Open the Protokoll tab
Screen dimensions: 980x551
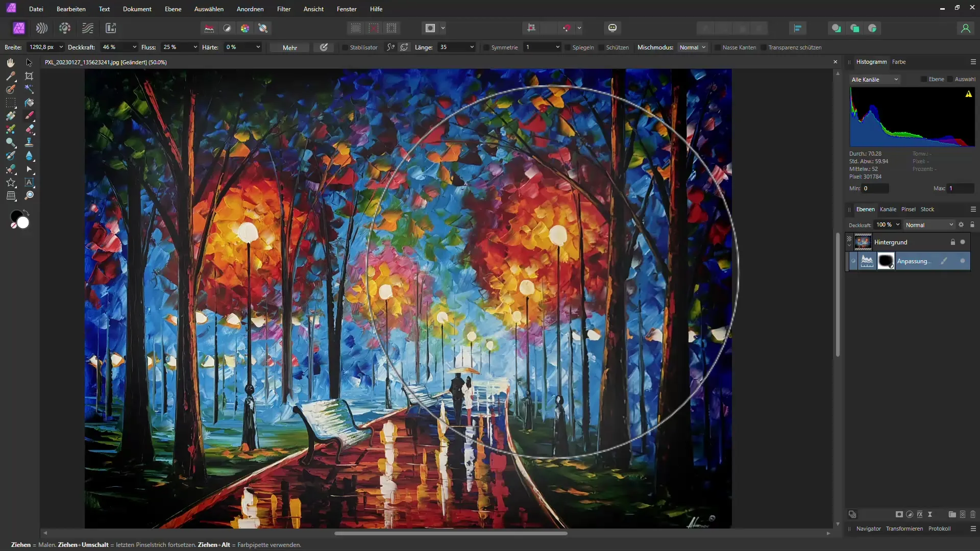(x=939, y=529)
